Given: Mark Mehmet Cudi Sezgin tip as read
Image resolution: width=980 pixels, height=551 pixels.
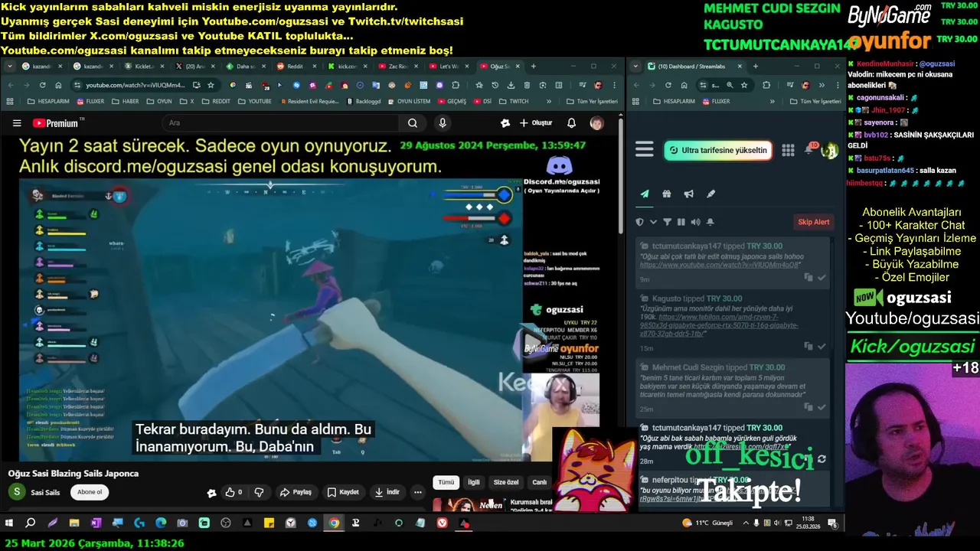Looking at the screenshot, I should [x=822, y=407].
